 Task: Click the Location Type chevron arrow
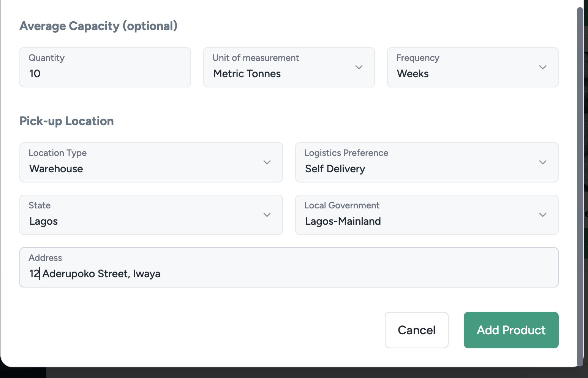coord(267,162)
